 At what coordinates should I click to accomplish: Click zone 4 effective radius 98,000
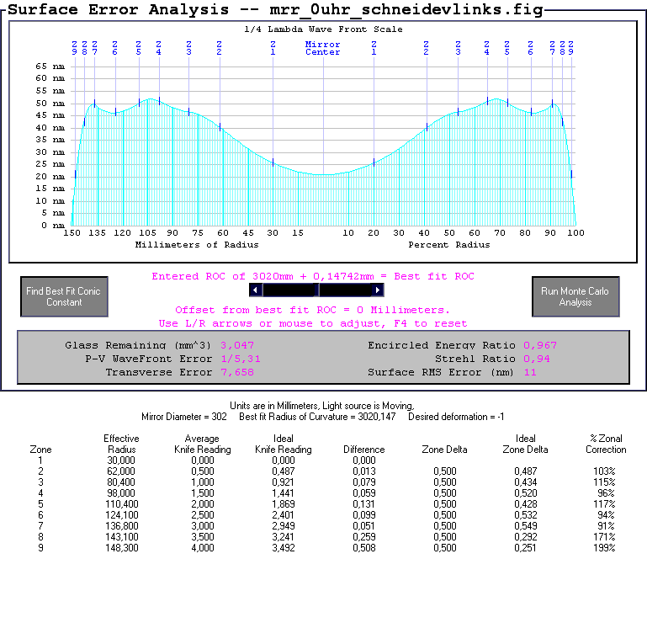click(121, 493)
